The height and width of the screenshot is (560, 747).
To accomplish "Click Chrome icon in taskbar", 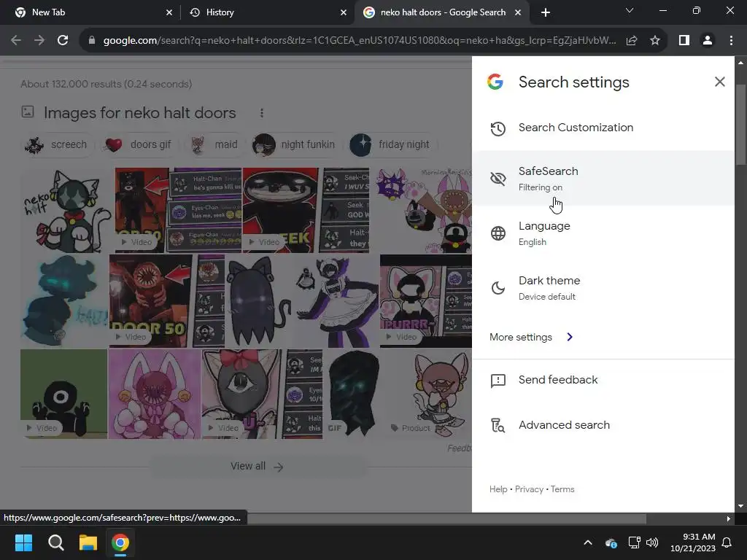I will point(120,542).
